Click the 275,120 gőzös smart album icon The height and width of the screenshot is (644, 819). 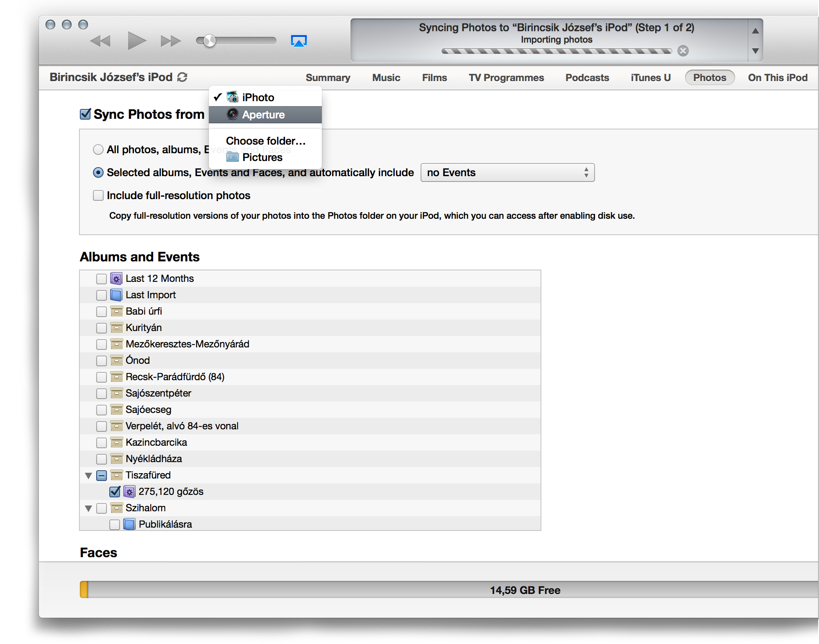129,492
